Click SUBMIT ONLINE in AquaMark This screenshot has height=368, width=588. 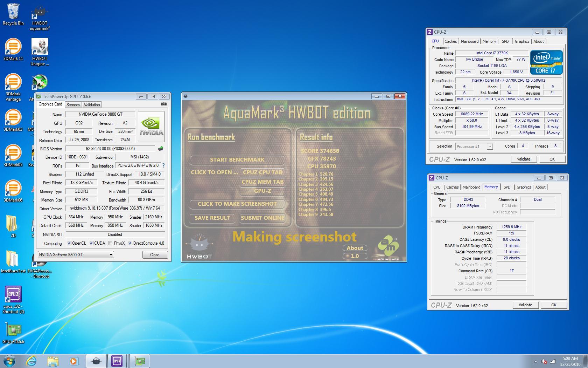coord(262,218)
